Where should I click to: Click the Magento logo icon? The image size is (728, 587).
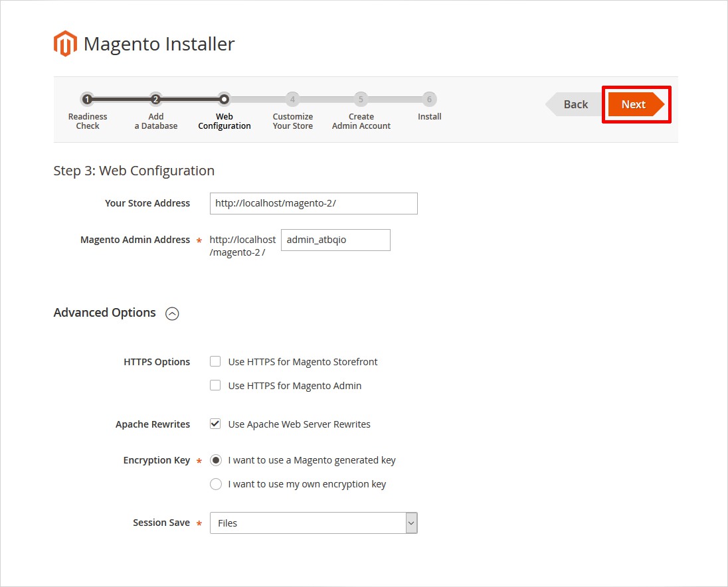tap(65, 44)
